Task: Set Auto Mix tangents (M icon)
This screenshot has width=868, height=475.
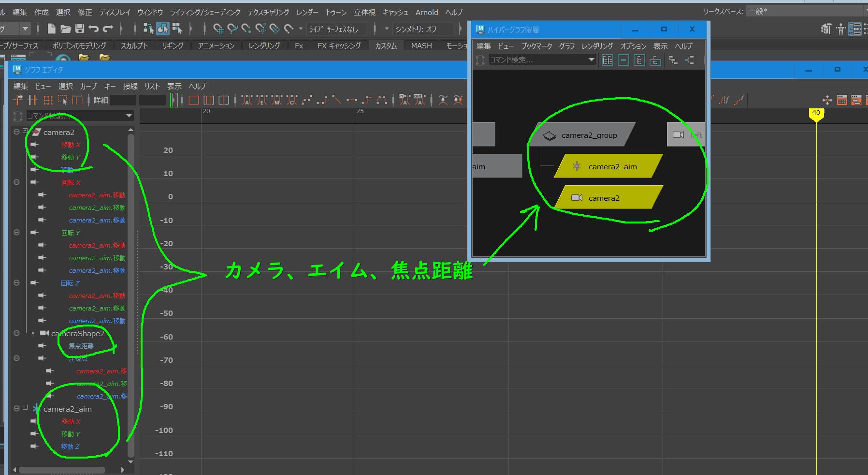Action: click(x=276, y=100)
